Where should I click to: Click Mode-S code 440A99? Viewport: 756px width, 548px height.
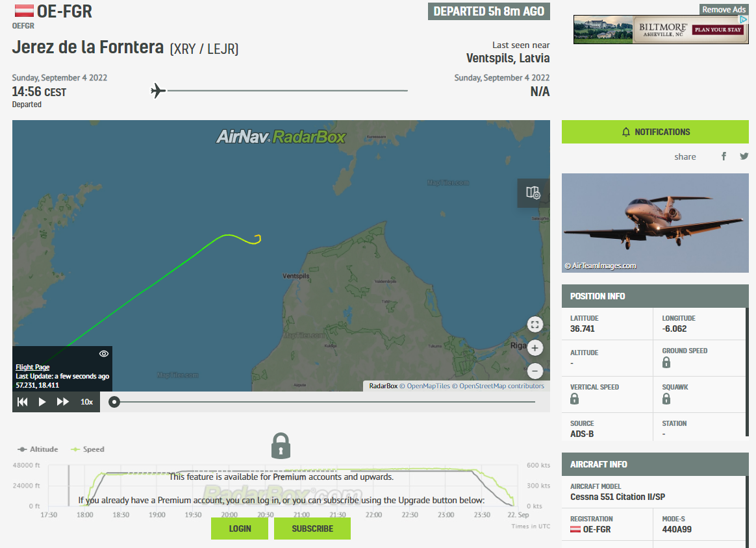point(677,529)
